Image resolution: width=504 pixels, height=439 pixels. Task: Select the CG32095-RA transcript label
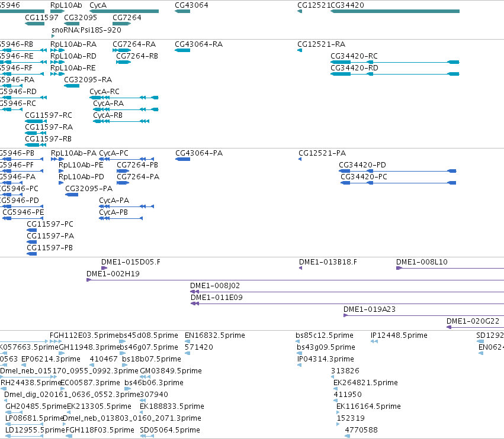click(88, 80)
